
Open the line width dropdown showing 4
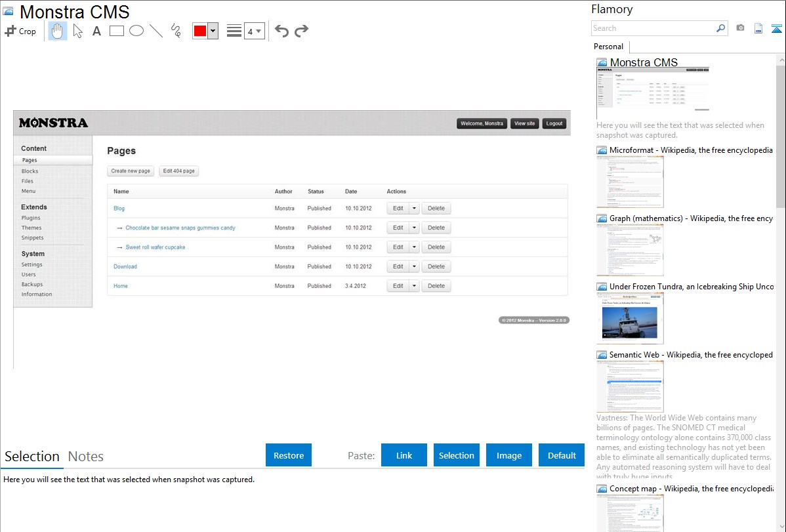coord(254,31)
